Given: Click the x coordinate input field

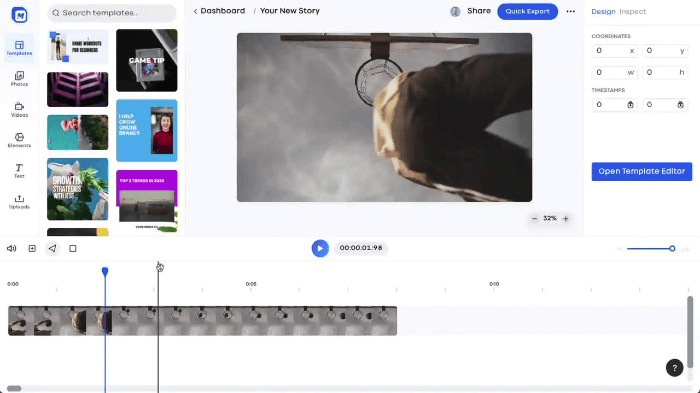Looking at the screenshot, I should (614, 51).
